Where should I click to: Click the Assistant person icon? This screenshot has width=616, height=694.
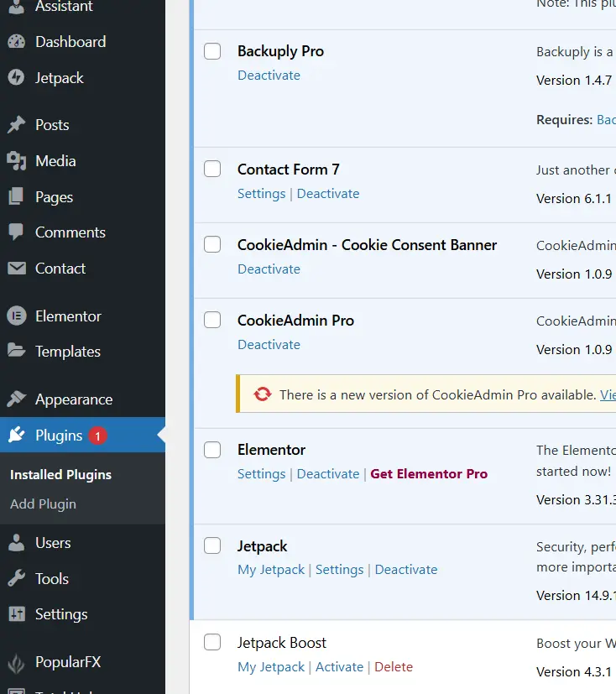(17, 7)
